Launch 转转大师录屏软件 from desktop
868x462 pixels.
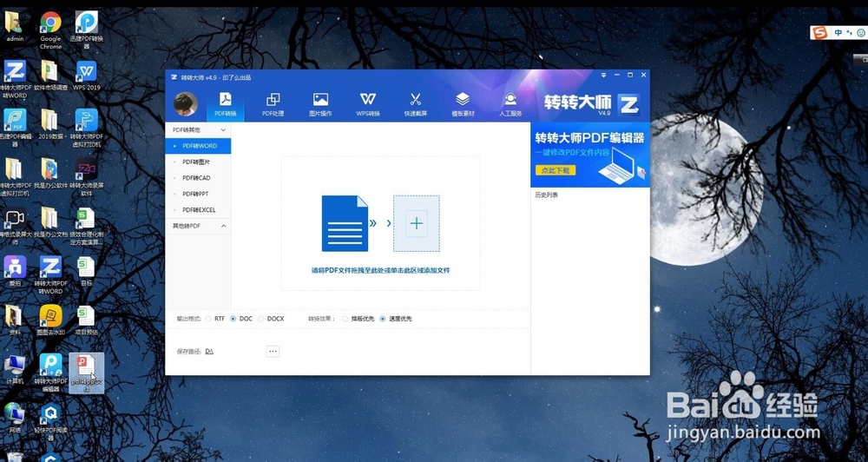(x=86, y=176)
